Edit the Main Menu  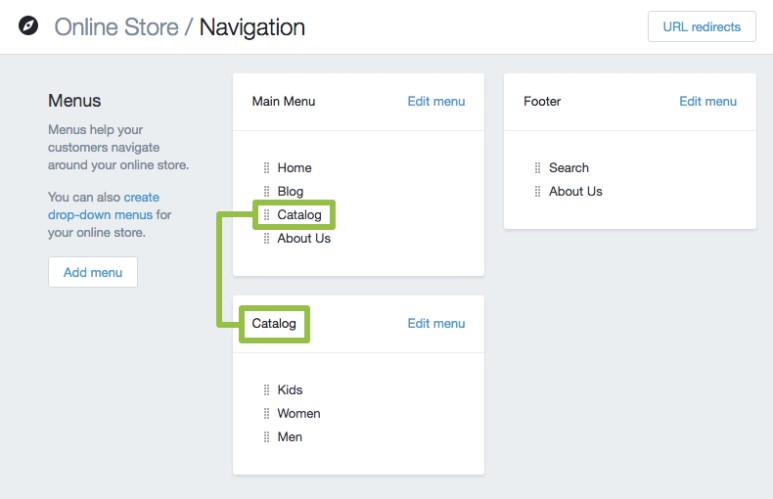(436, 101)
